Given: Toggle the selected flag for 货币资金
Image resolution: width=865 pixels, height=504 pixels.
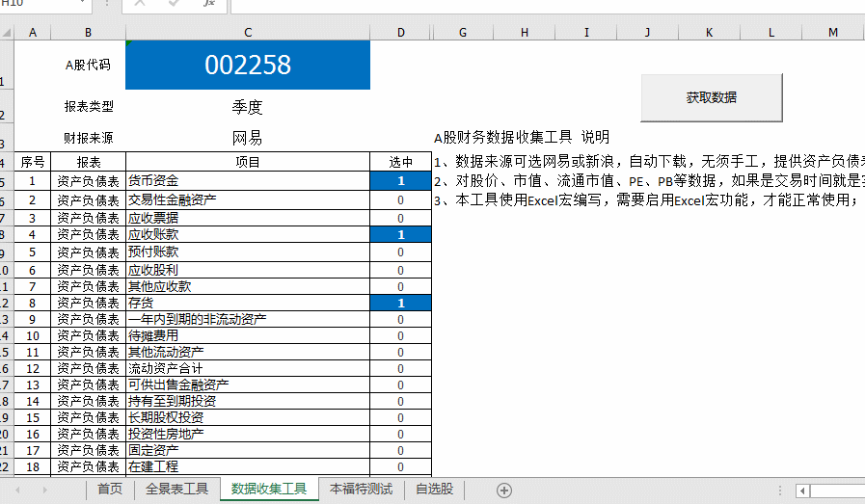Looking at the screenshot, I should pyautogui.click(x=400, y=180).
